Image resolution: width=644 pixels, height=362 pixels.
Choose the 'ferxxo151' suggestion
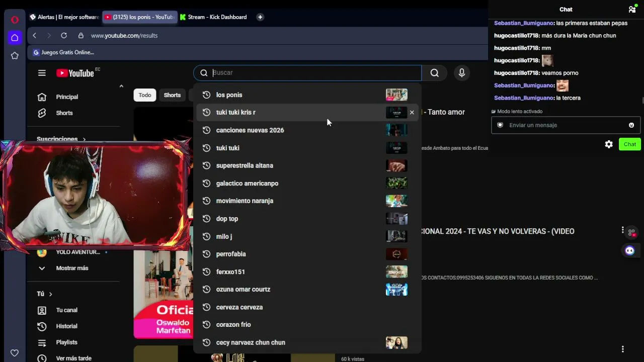click(307, 272)
